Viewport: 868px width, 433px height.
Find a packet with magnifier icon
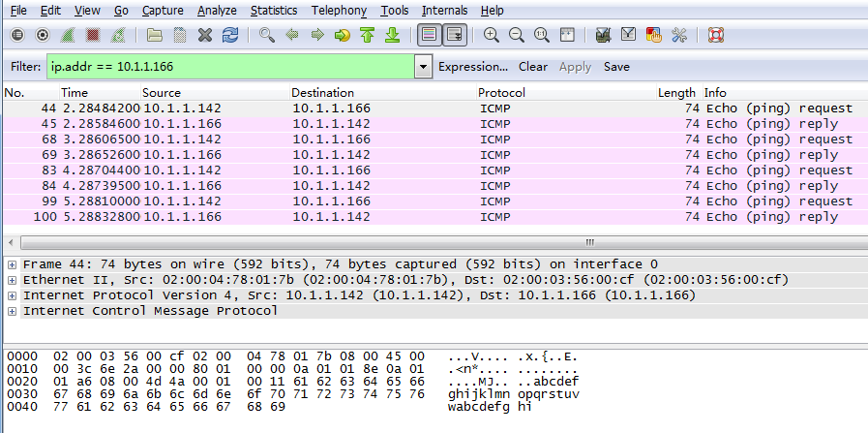267,36
